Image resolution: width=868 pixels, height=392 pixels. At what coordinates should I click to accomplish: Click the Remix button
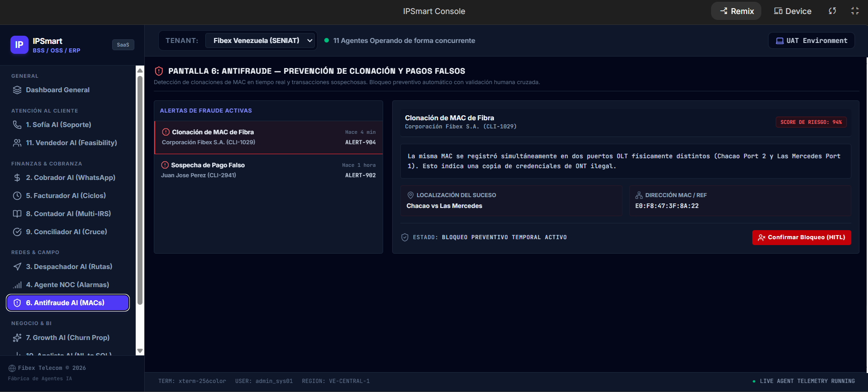(736, 11)
